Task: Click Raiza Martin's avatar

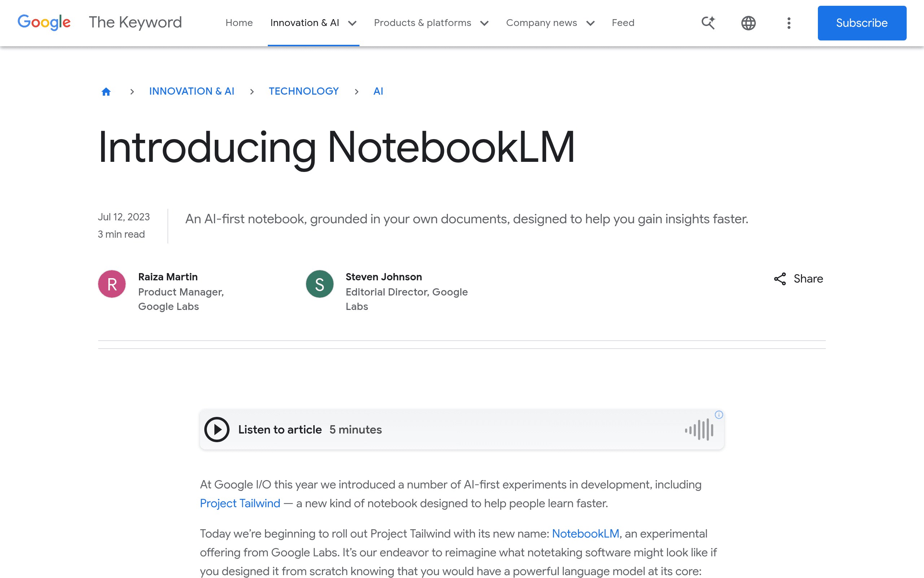Action: click(112, 284)
